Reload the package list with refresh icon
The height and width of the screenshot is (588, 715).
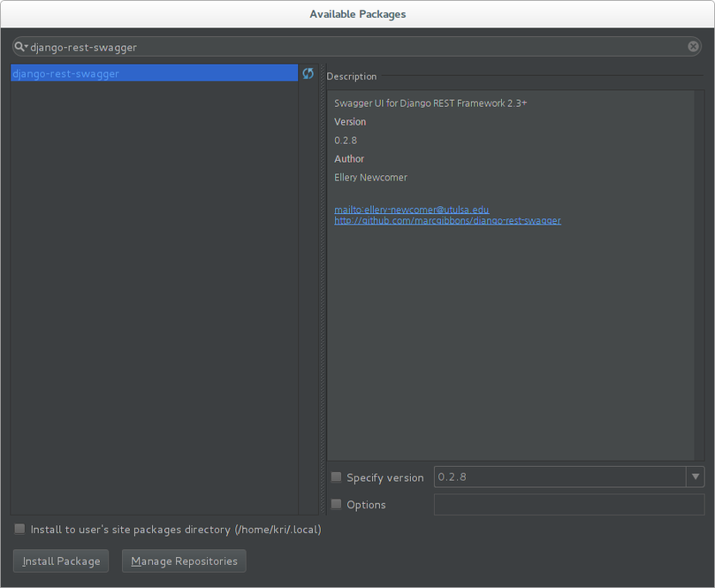pyautogui.click(x=308, y=73)
